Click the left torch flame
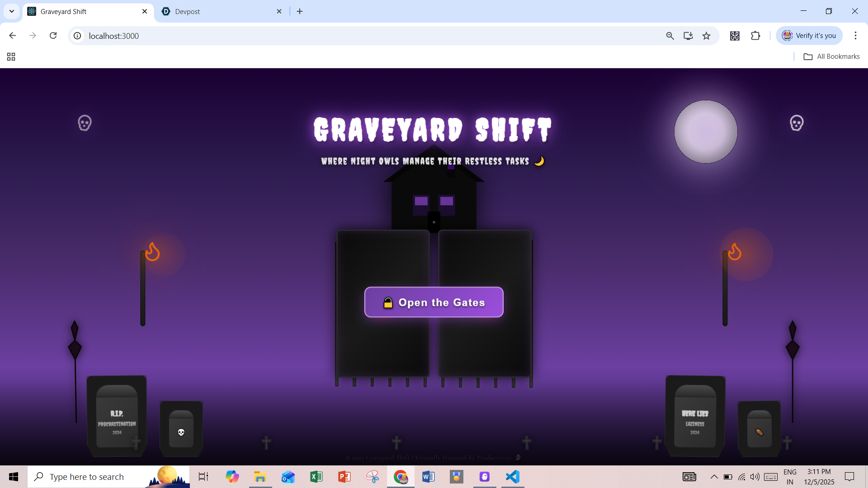Viewport: 868px width, 488px height. tap(153, 252)
